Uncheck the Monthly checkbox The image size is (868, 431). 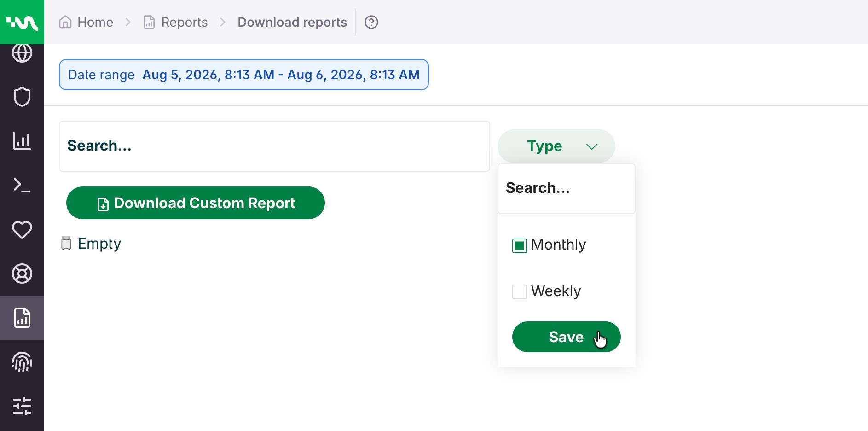(520, 245)
